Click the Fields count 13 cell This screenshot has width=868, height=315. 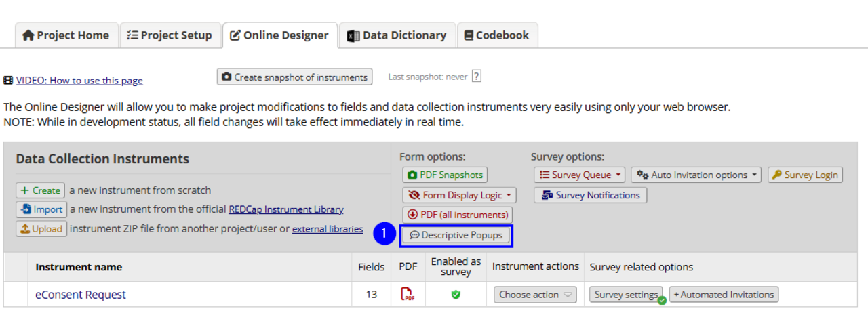[372, 295]
